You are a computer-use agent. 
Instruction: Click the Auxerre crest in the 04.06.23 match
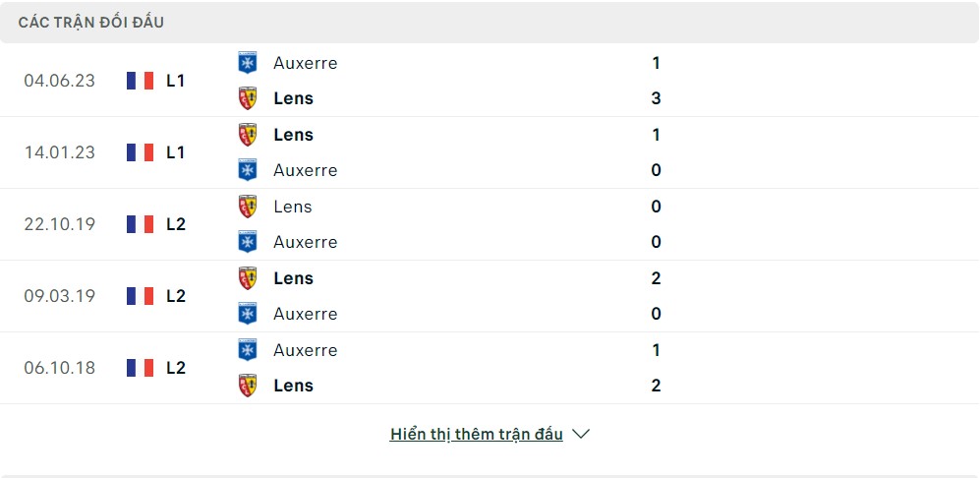[x=248, y=63]
